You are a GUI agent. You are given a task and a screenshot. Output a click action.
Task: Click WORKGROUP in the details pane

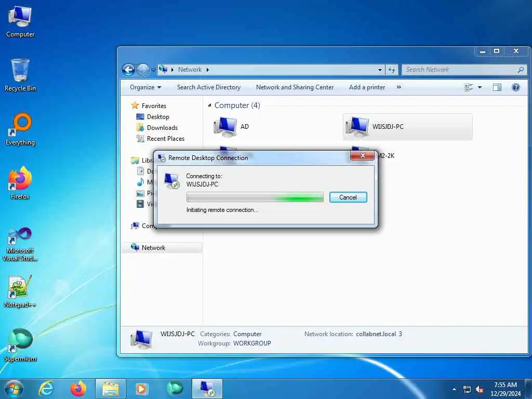coord(252,343)
